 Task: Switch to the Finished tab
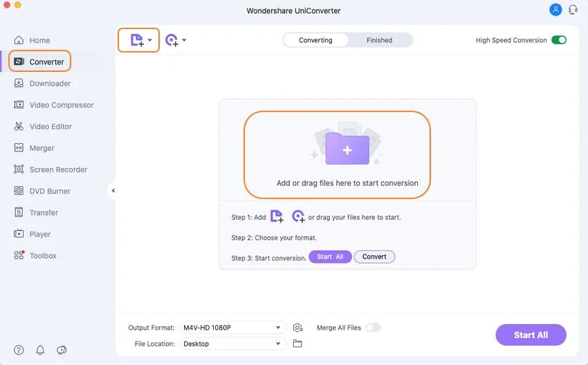point(379,40)
